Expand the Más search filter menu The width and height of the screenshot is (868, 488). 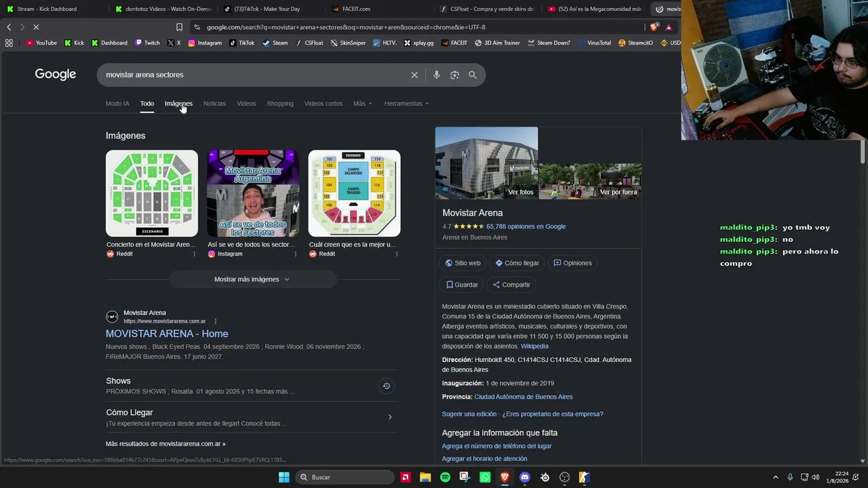(363, 104)
